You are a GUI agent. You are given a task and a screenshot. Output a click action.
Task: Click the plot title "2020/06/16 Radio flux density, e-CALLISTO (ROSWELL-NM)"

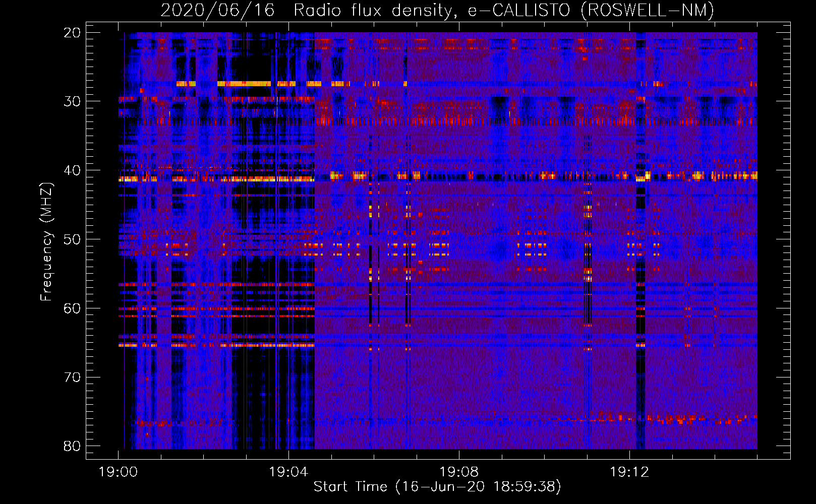coord(437,11)
